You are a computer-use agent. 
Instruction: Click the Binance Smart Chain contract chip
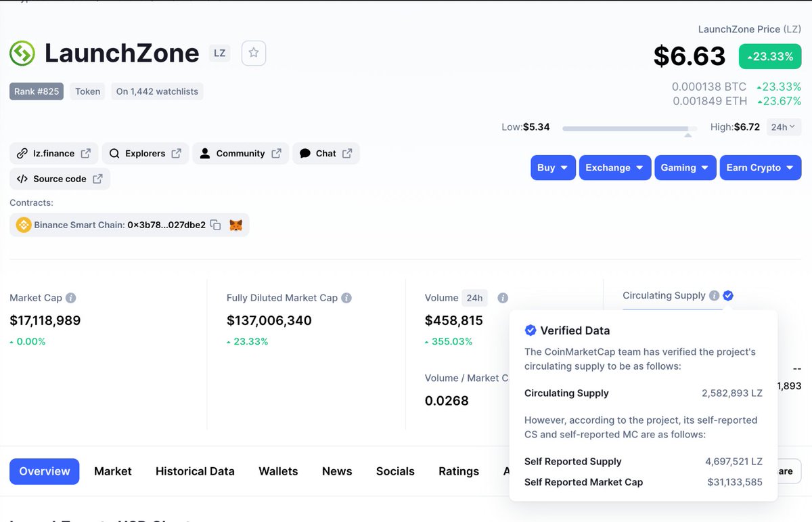click(129, 225)
